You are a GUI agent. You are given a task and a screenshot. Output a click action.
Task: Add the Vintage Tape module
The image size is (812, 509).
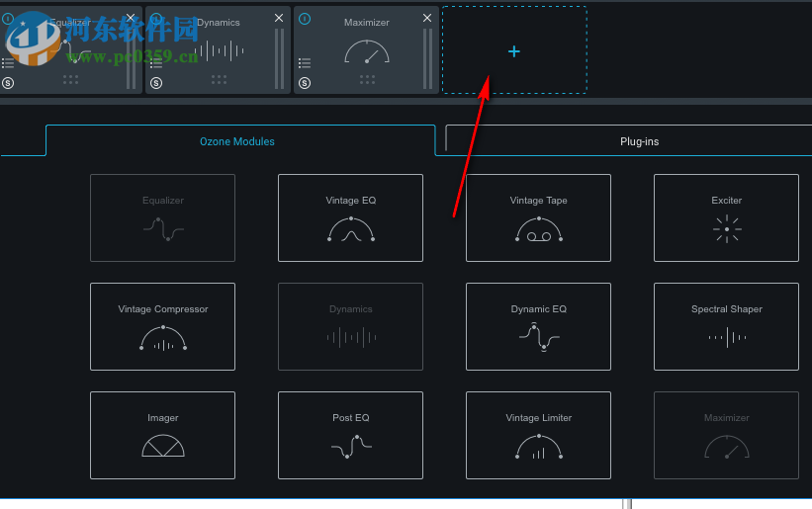click(x=539, y=217)
